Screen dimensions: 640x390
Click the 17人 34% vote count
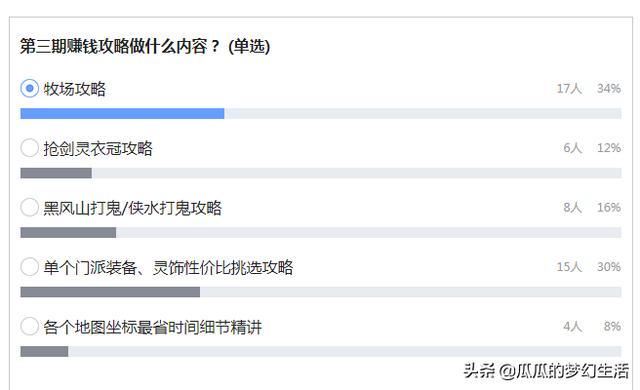point(589,88)
